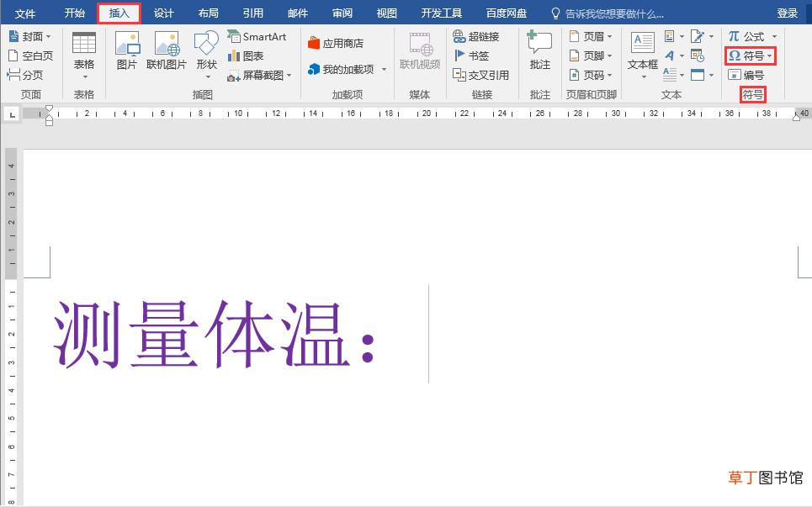Viewport: 812px width, 507px height.
Task: Insert a 空白页 (Blank Page)
Action: click(x=30, y=55)
